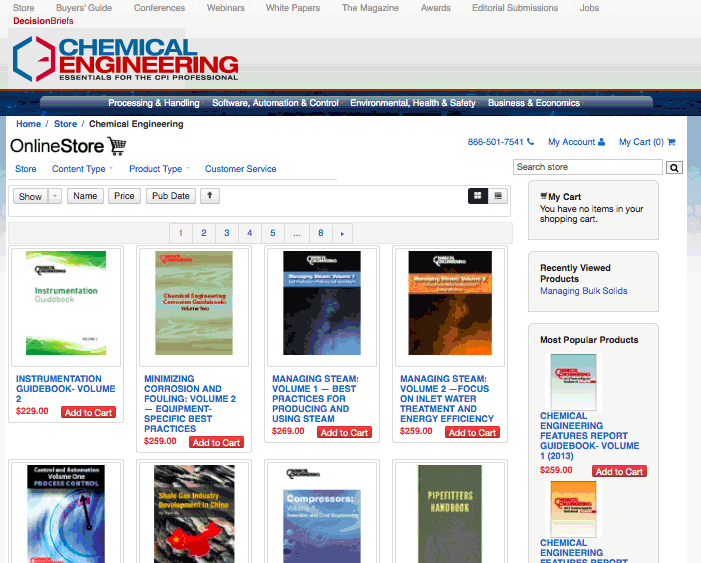This screenshot has width=701, height=563.
Task: Go to page 5 of results
Action: 273,233
